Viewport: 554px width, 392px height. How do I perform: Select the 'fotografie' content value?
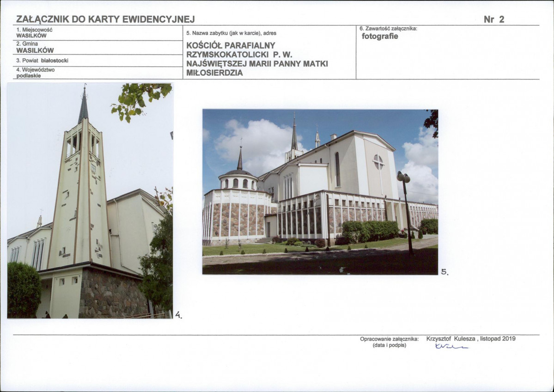(x=380, y=37)
